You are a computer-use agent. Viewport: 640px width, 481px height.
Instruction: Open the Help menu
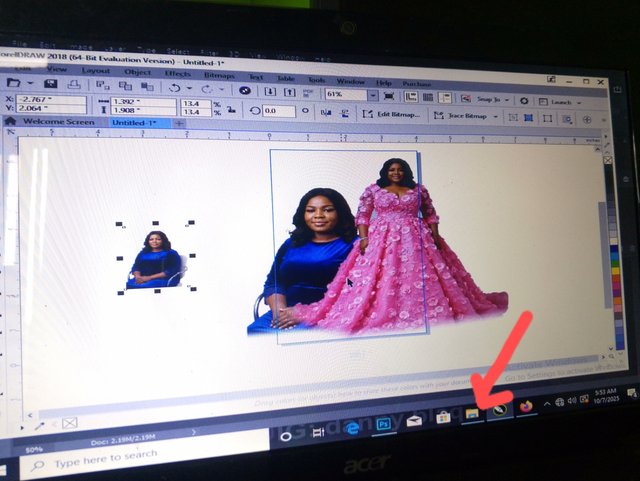pos(383,82)
